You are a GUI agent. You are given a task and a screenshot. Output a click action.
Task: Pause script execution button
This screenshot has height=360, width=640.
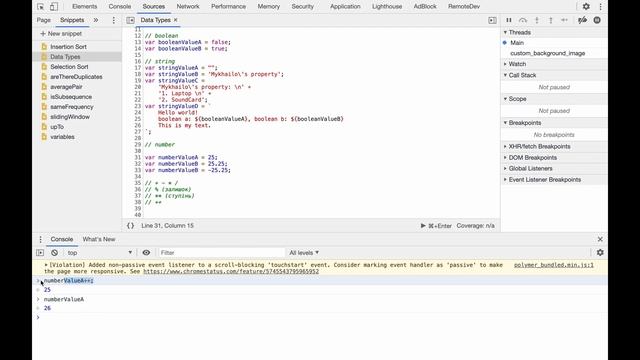[509, 20]
